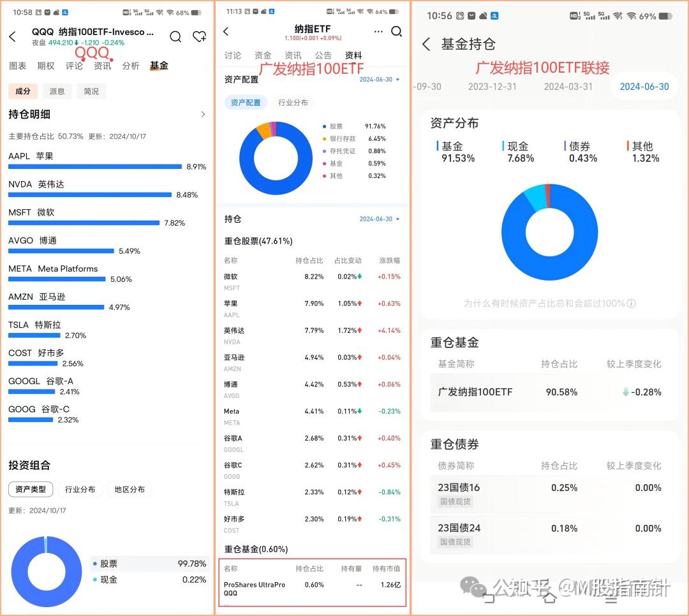Screen dimensions: 689x616
Task: Open the more options (...) menu on 纳指ETF
Action: point(378,31)
